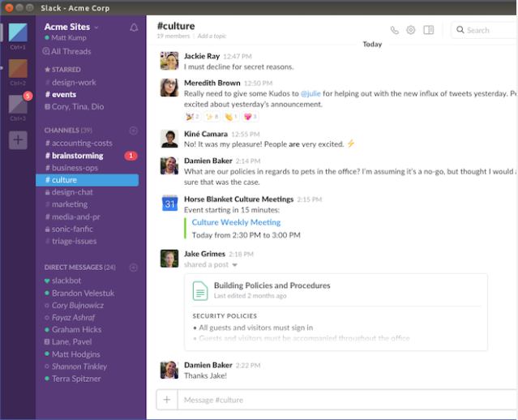Image resolution: width=518 pixels, height=420 pixels.
Task: Click the plus icon beside DIRECT MESSAGES
Action: coord(134,268)
